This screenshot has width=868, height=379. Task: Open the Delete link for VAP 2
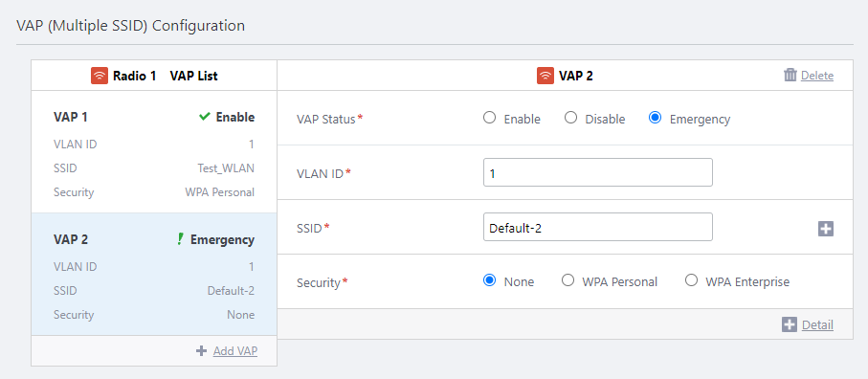817,76
